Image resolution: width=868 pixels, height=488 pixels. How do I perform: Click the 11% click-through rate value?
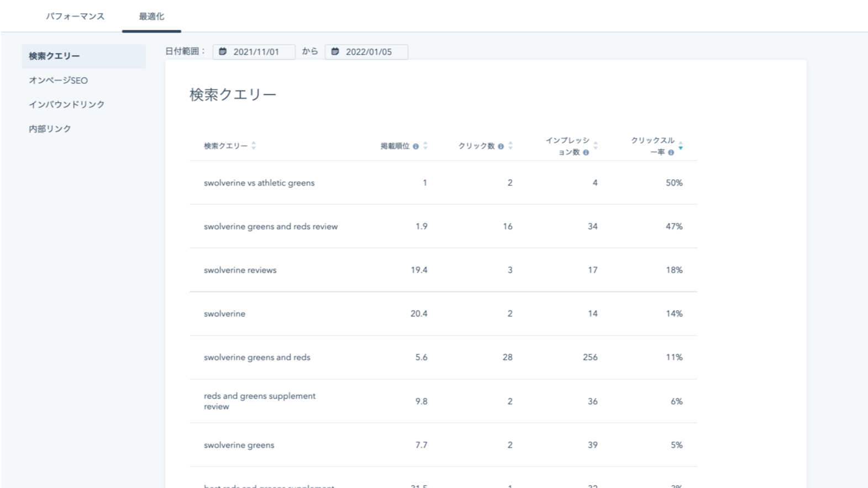(x=674, y=357)
